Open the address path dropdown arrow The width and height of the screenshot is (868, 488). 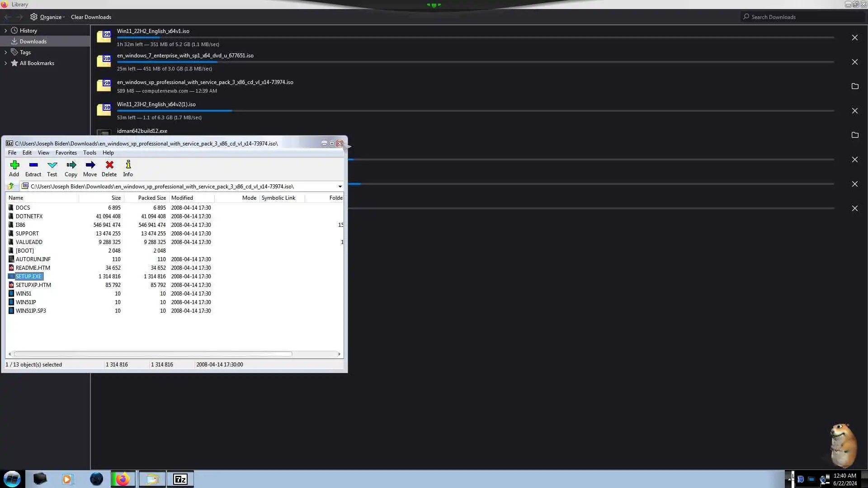coord(340,186)
